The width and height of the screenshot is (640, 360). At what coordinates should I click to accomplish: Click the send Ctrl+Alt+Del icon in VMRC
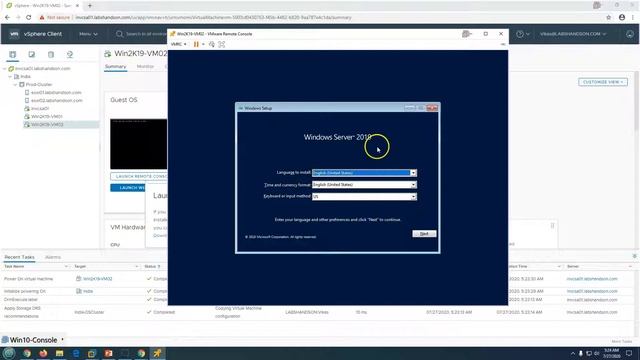211,44
